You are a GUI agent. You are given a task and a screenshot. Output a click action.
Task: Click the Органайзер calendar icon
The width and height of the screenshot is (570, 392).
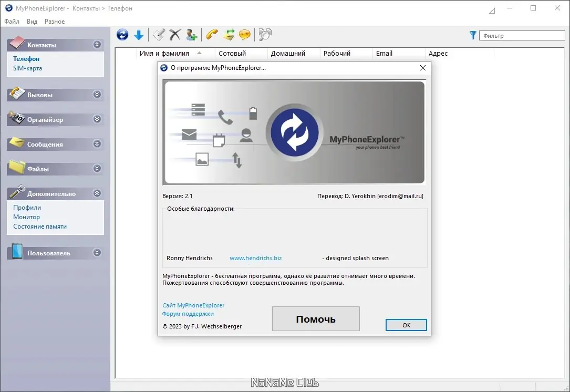tap(17, 118)
